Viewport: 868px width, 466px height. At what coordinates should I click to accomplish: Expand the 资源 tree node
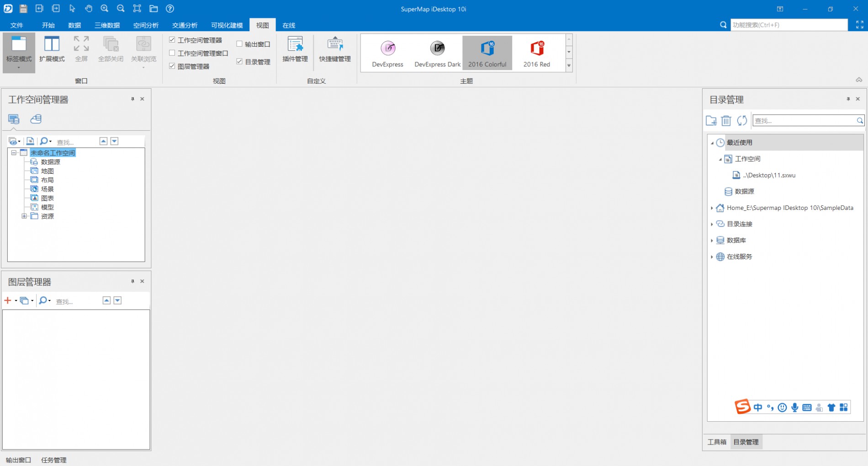coord(25,216)
